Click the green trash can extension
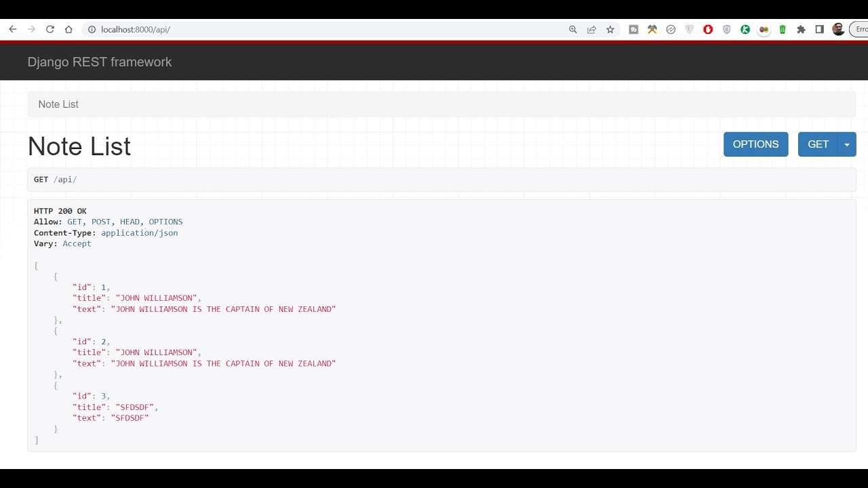This screenshot has height=488, width=868. click(x=783, y=29)
